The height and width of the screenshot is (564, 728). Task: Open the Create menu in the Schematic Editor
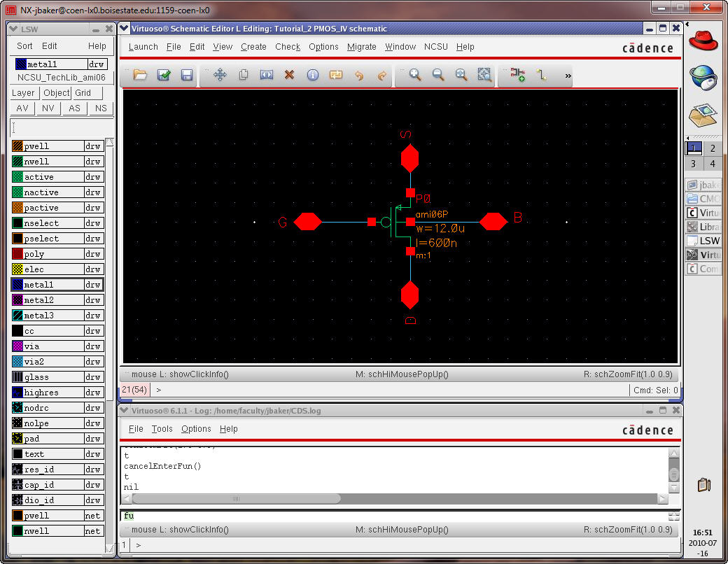(x=253, y=47)
